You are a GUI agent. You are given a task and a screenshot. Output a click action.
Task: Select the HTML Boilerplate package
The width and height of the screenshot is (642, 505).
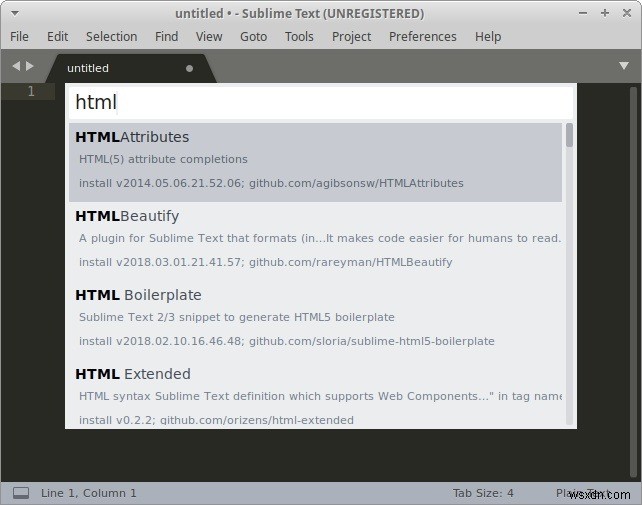(x=315, y=320)
